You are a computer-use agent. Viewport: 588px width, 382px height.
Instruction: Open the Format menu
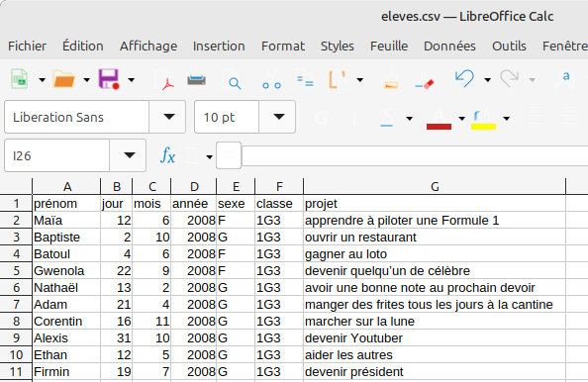pyautogui.click(x=283, y=47)
